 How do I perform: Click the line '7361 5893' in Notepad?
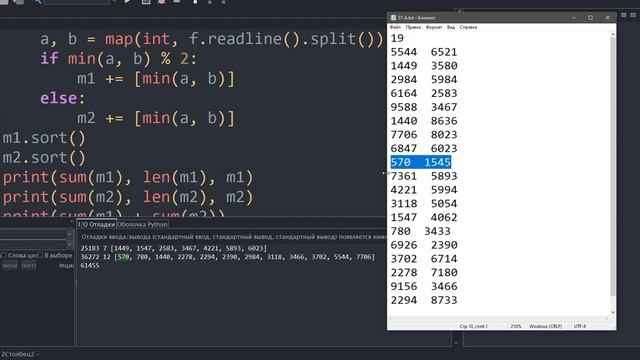point(424,176)
